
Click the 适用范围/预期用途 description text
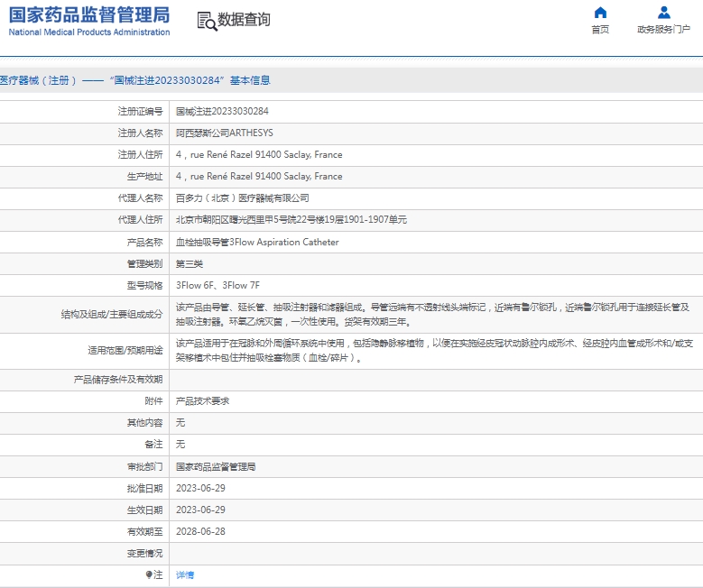434,351
